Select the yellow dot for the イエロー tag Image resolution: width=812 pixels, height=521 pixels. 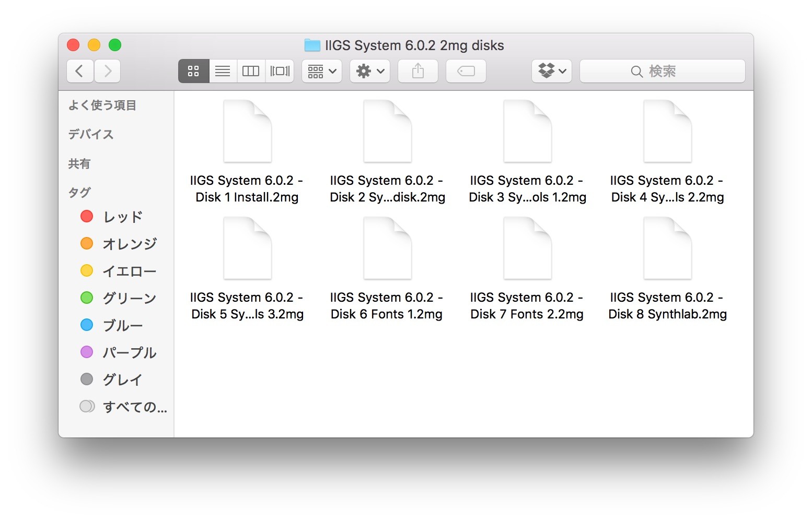87,271
